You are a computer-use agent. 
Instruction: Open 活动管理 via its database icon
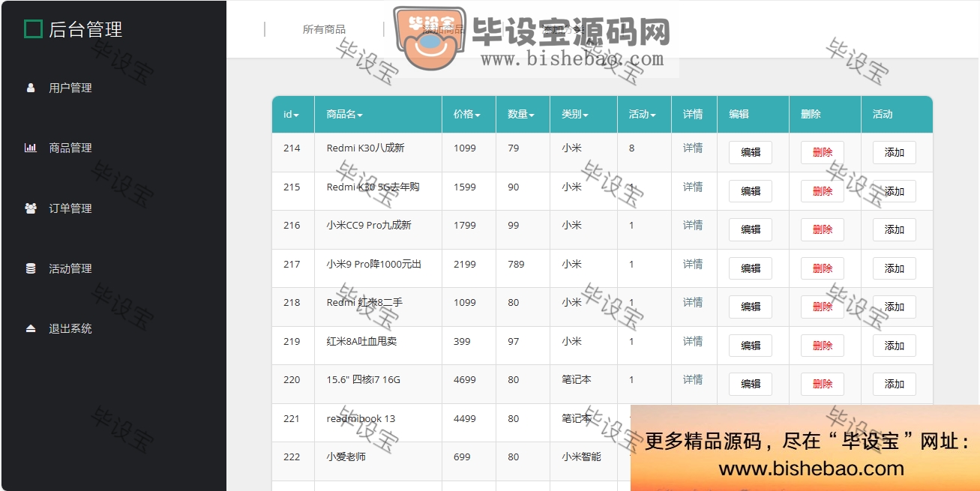point(31,268)
